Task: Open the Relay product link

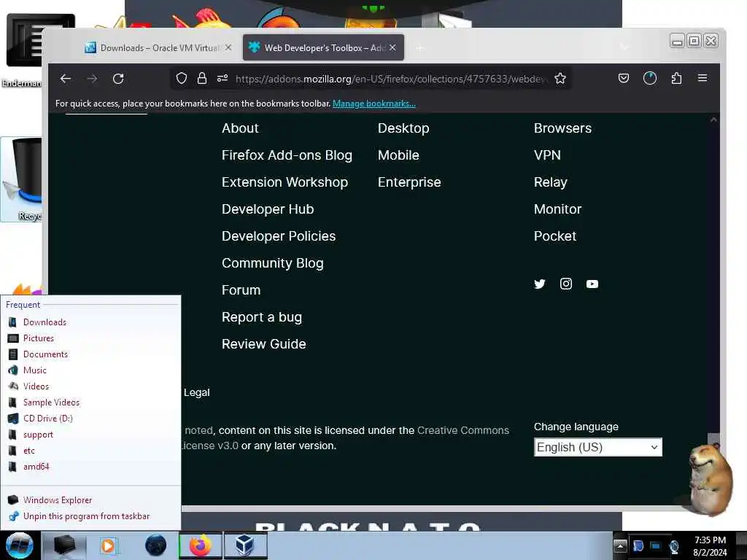Action: coord(551,182)
